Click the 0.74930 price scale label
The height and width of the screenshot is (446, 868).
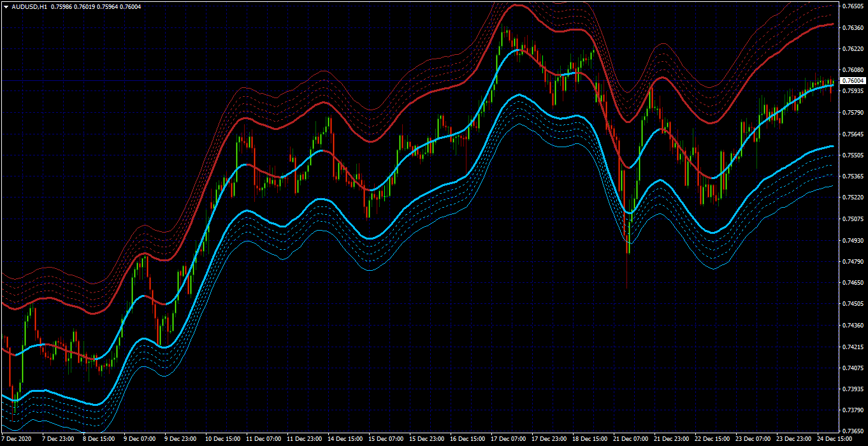(x=853, y=240)
